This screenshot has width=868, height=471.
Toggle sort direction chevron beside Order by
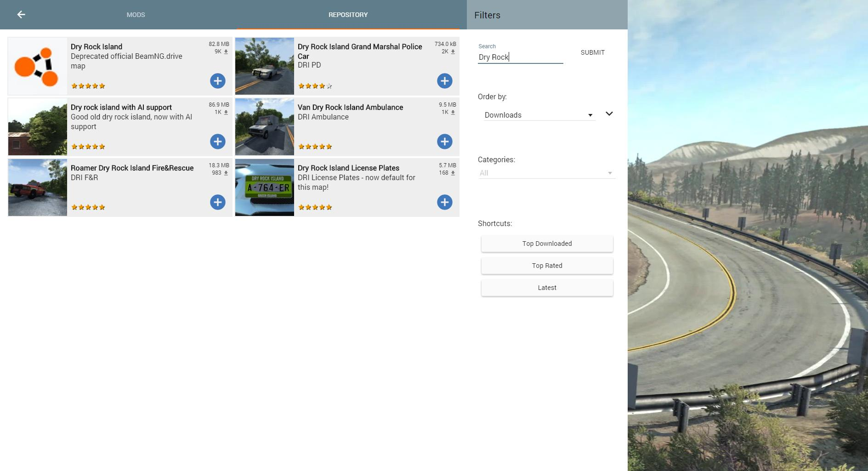tap(609, 114)
